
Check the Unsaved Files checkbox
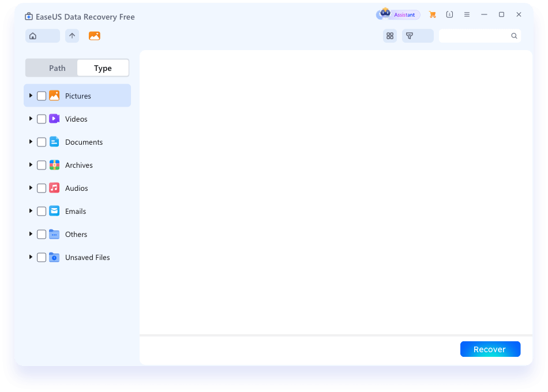point(42,257)
